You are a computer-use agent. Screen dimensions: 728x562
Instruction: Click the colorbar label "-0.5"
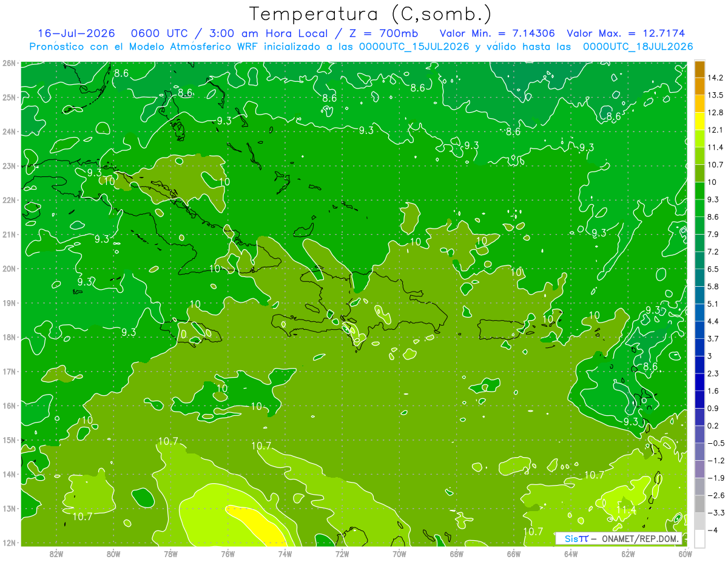click(x=716, y=443)
